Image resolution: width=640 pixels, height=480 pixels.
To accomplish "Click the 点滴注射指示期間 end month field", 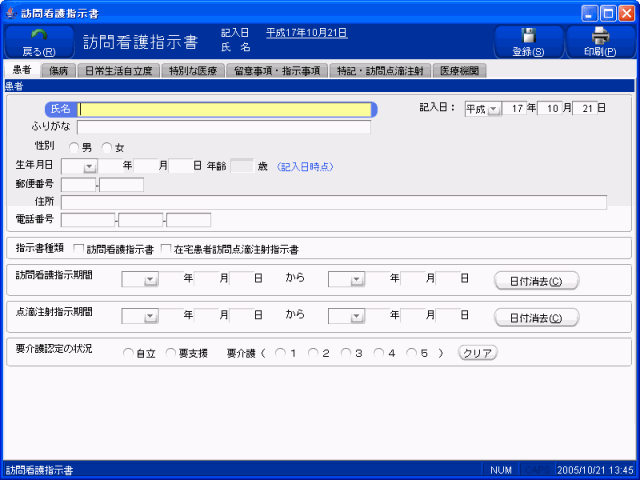I will (x=414, y=316).
